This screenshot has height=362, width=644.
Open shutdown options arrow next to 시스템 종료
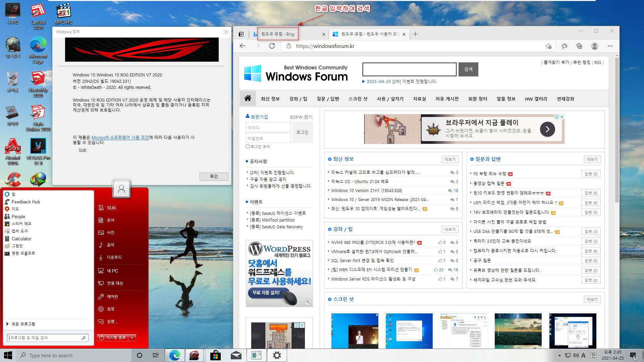pyautogui.click(x=132, y=338)
